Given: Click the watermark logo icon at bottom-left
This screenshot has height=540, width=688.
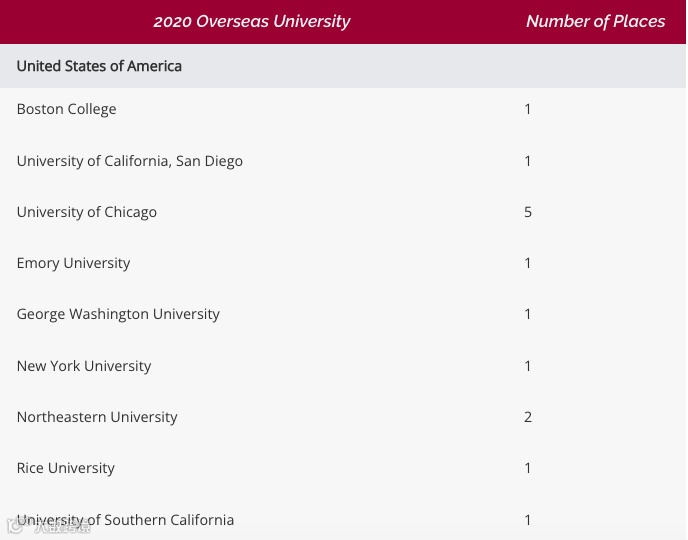Looking at the screenshot, I should click(16, 526).
